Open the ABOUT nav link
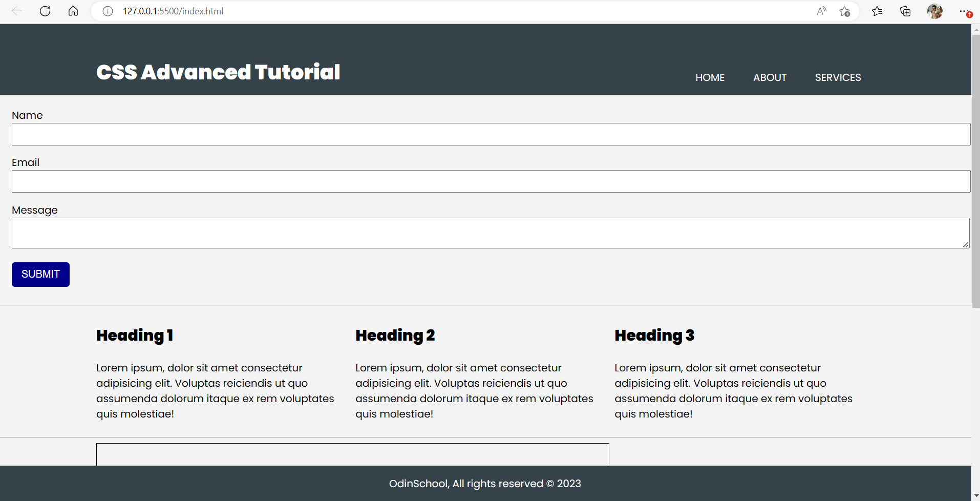This screenshot has width=980, height=501. tap(770, 77)
